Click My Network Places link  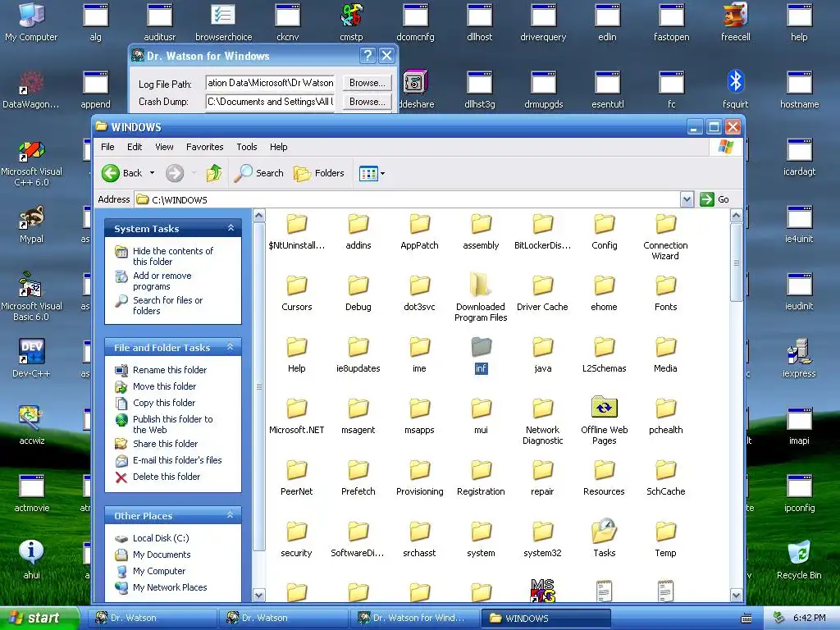click(x=170, y=587)
